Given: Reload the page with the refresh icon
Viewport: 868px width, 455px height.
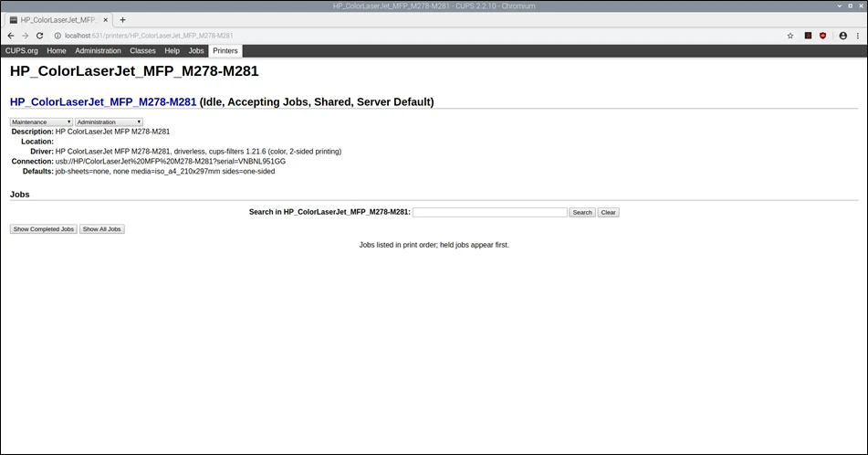Looking at the screenshot, I should click(x=40, y=36).
